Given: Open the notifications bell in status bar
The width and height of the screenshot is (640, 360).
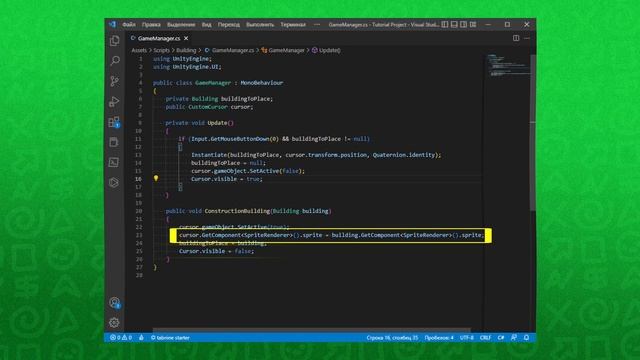Looking at the screenshot, I should [527, 338].
